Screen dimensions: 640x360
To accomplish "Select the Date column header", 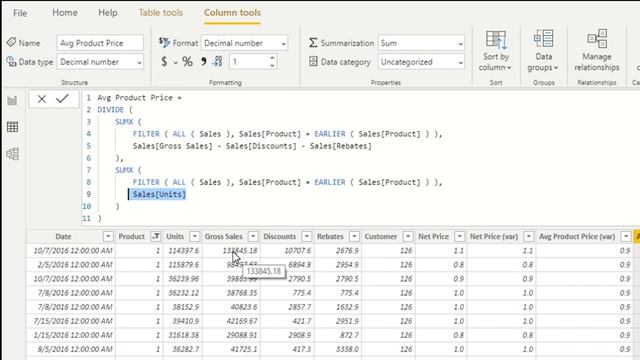I will pos(63,236).
